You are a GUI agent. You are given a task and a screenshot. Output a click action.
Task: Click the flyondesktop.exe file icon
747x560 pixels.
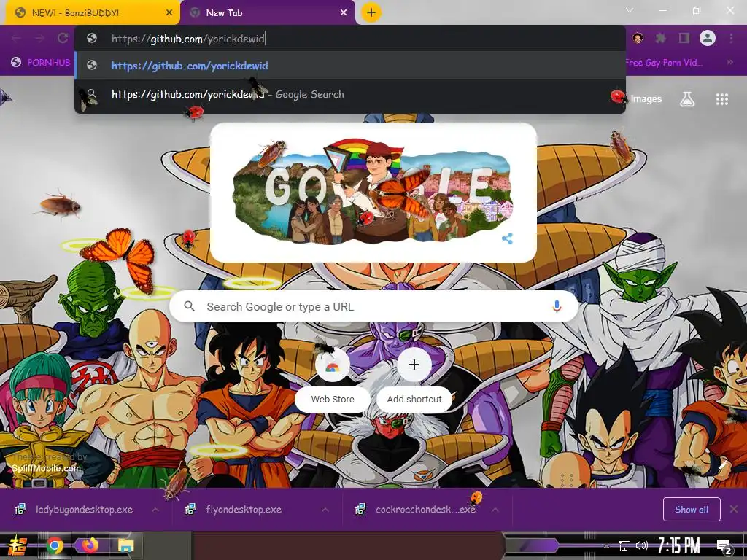pos(190,509)
